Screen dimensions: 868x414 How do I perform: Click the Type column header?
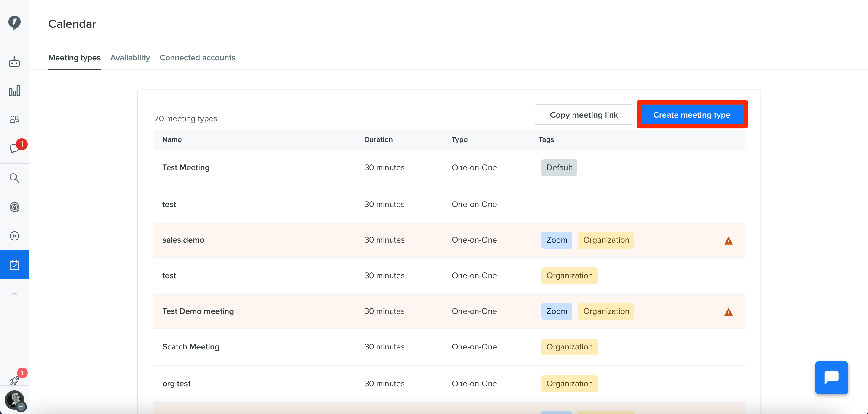click(459, 139)
